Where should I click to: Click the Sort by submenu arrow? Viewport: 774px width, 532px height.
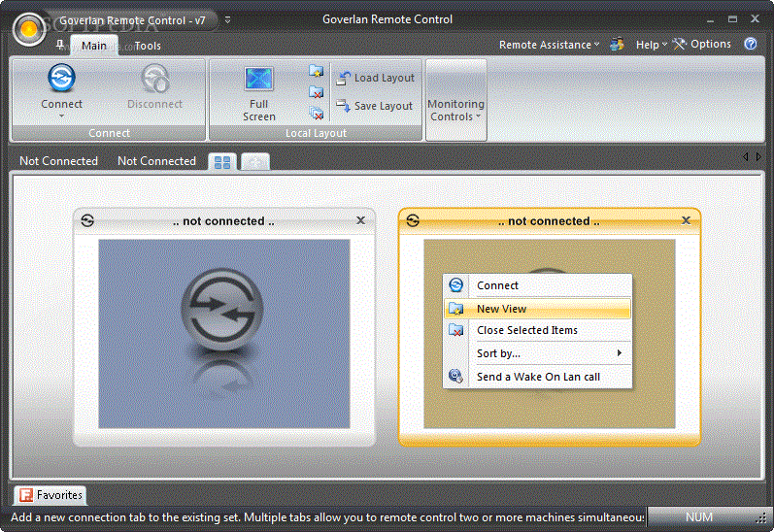pos(619,352)
